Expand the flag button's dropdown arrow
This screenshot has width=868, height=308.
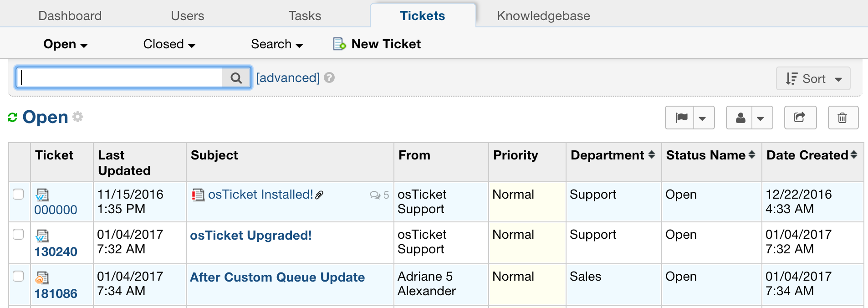[703, 118]
